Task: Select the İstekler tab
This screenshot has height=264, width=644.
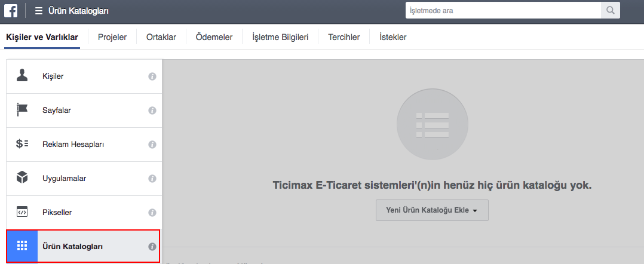Action: [392, 38]
